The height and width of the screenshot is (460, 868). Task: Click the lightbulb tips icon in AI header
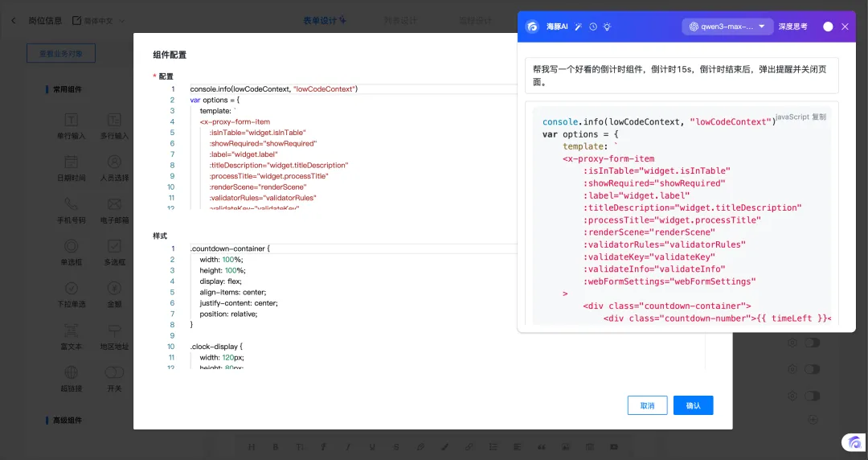[x=608, y=27]
